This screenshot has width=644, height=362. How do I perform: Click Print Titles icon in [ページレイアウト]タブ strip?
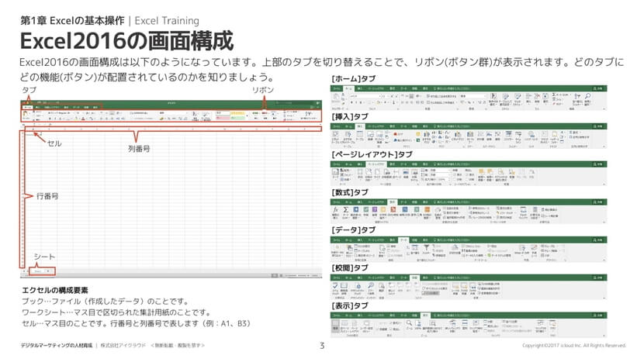point(415,172)
